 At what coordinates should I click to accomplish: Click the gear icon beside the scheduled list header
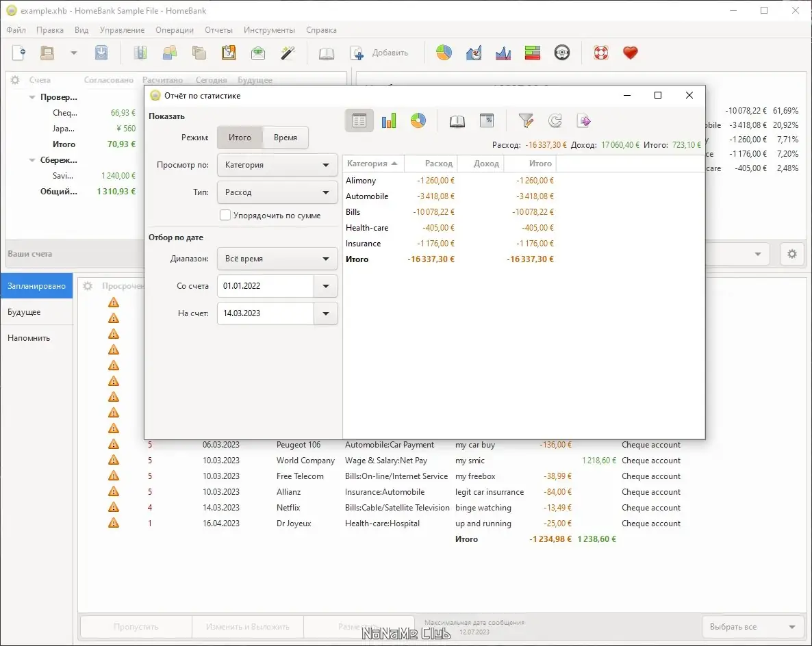coord(88,286)
